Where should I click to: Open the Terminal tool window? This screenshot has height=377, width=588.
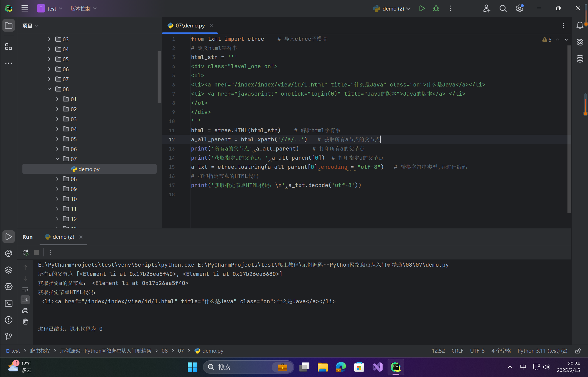[9, 303]
